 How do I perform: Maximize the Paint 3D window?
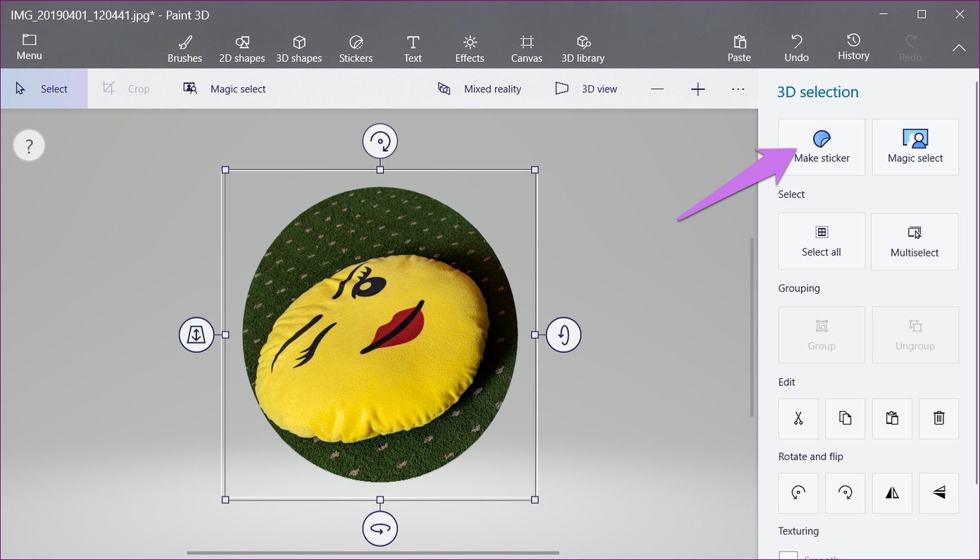click(922, 14)
